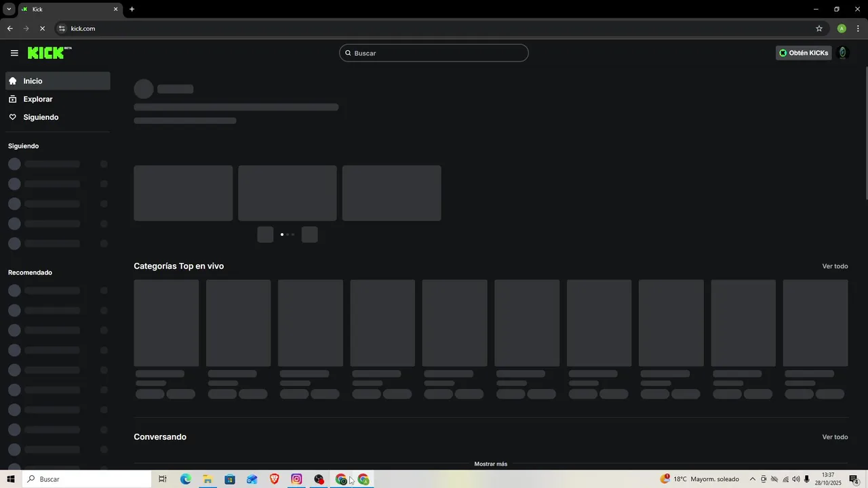Image resolution: width=868 pixels, height=488 pixels.
Task: Open the user profile avatar menu
Action: pos(843,53)
